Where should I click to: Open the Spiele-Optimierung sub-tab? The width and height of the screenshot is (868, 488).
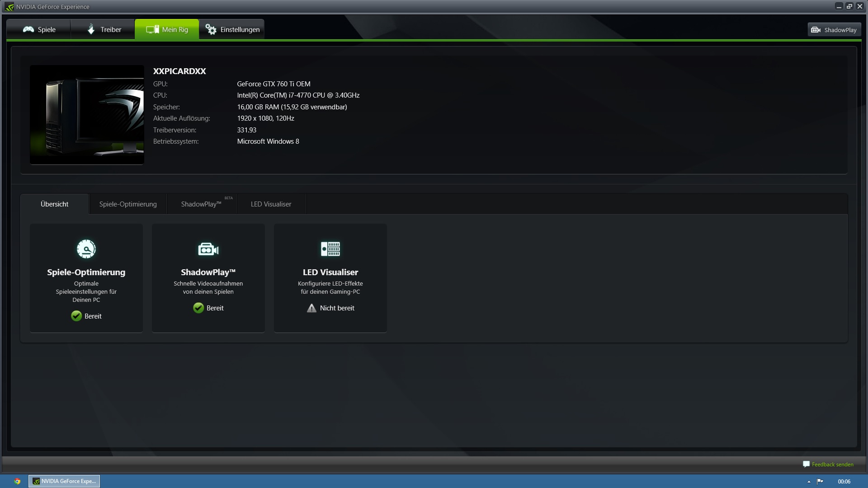tap(128, 204)
